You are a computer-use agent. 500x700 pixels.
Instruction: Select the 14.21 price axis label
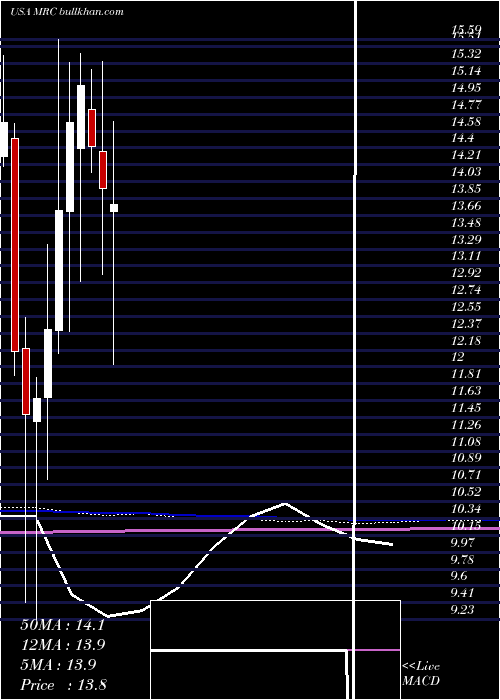click(466, 155)
